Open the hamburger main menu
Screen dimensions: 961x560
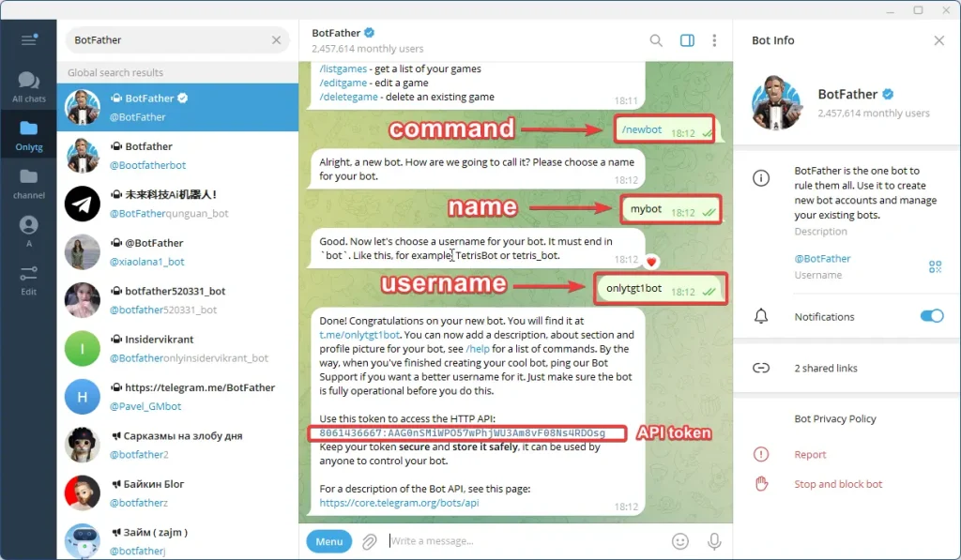[x=28, y=39]
